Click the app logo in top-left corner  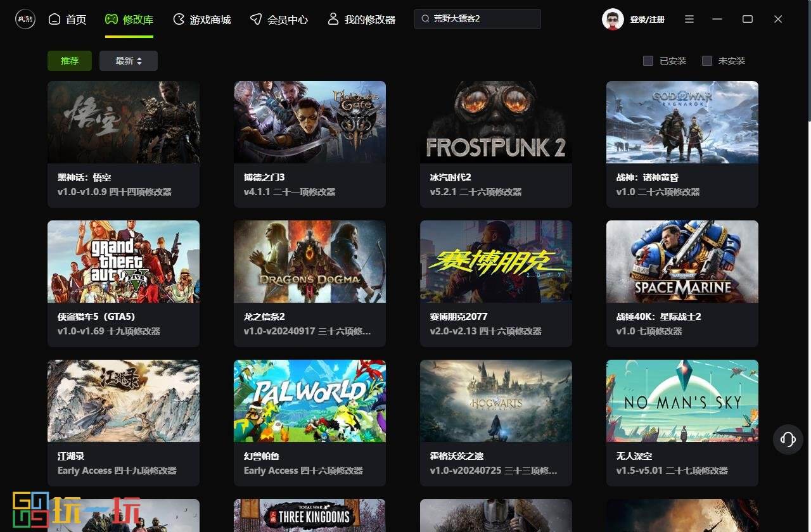(x=25, y=19)
